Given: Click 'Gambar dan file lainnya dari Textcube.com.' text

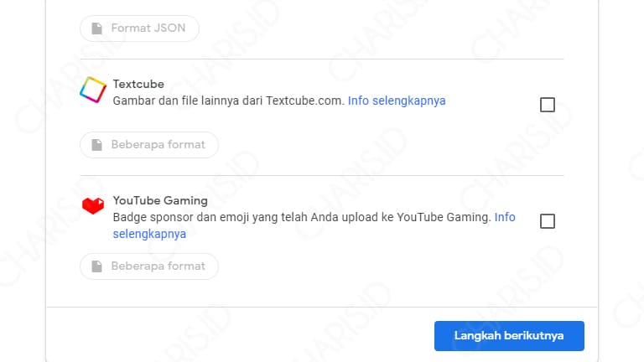Looking at the screenshot, I should (x=229, y=101).
